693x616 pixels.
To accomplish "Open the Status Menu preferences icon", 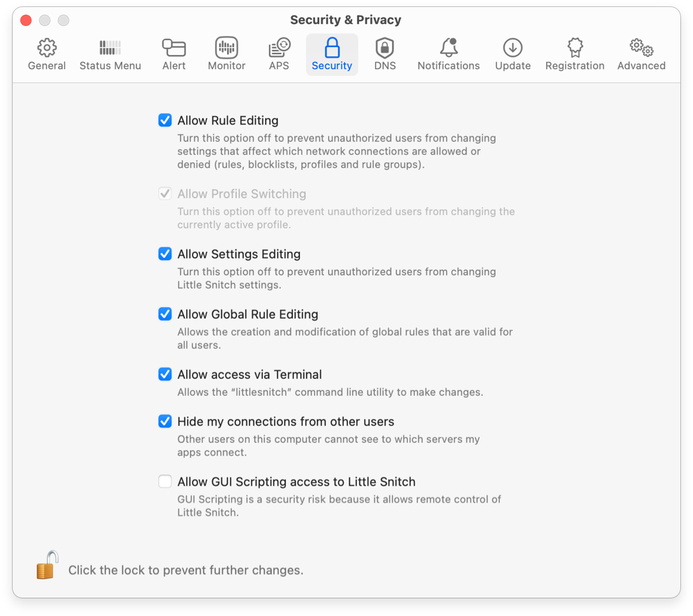I will click(110, 48).
